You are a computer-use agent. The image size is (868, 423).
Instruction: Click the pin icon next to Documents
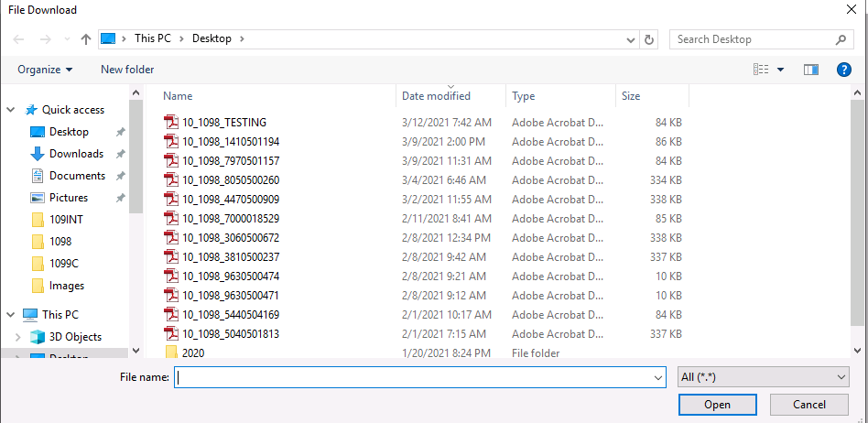pos(120,176)
